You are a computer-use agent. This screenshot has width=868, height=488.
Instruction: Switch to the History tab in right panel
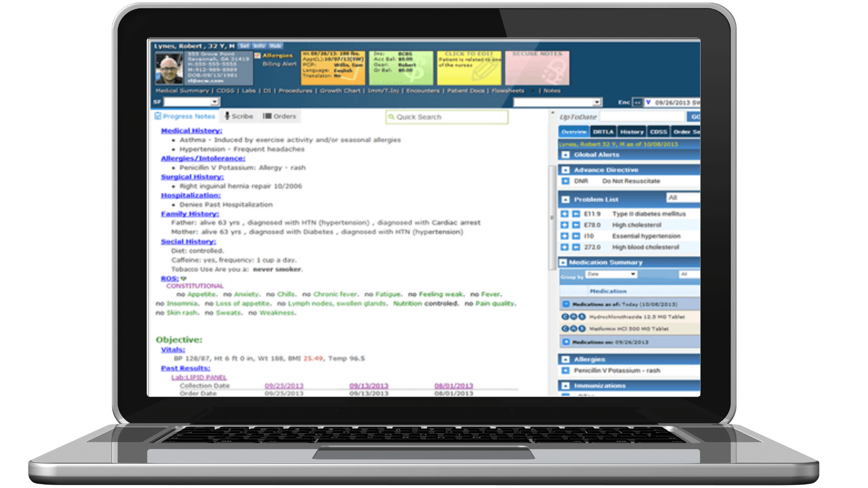click(x=632, y=132)
